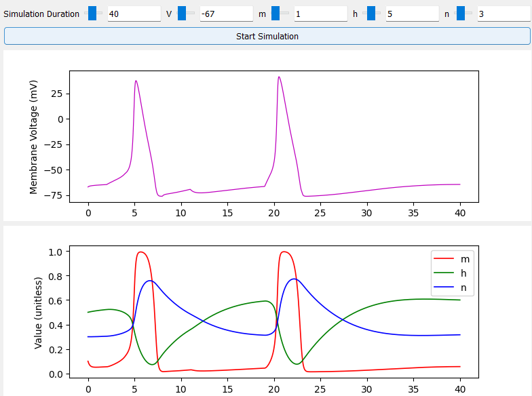Click the Value (unitless) axis label
Screen dimensions: 532x396
point(38,313)
